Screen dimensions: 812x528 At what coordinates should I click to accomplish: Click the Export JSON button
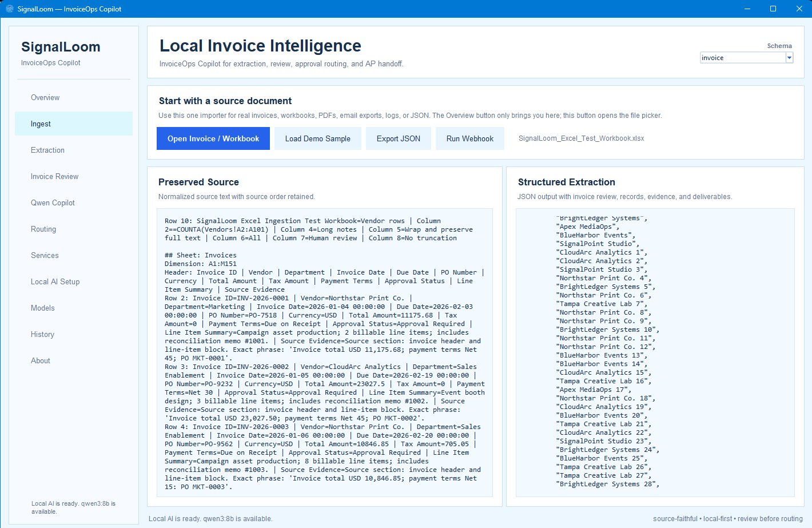tap(399, 138)
